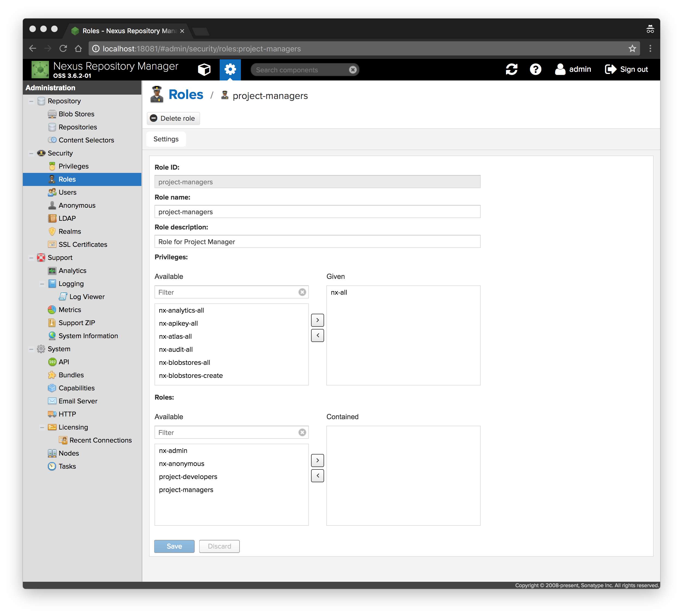Click the Role description input field
683x616 pixels.
click(x=317, y=242)
